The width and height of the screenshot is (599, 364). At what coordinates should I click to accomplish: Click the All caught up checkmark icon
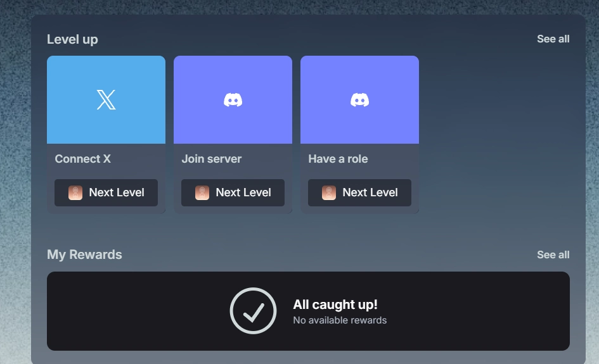[x=254, y=311]
